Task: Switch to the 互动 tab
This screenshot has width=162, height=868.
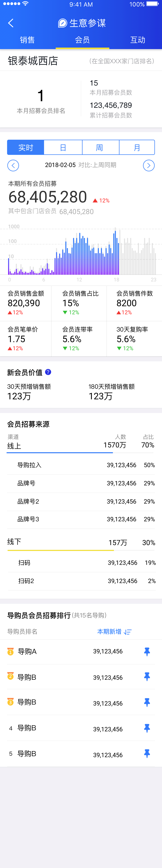Action: [138, 40]
